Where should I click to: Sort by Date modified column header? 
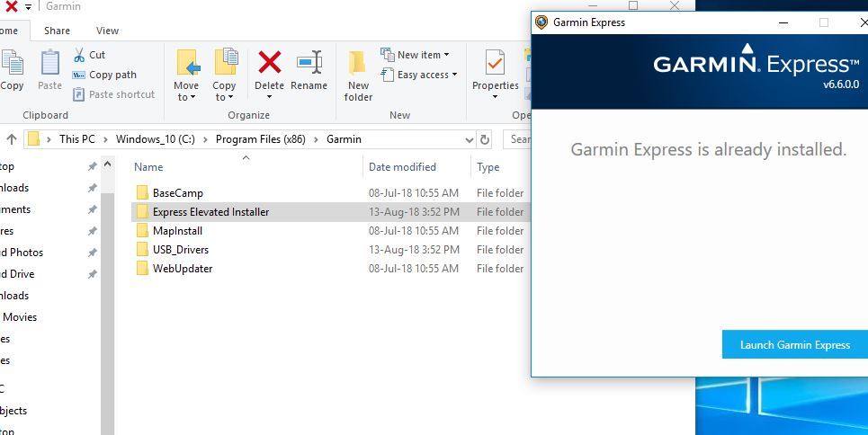pyautogui.click(x=402, y=166)
